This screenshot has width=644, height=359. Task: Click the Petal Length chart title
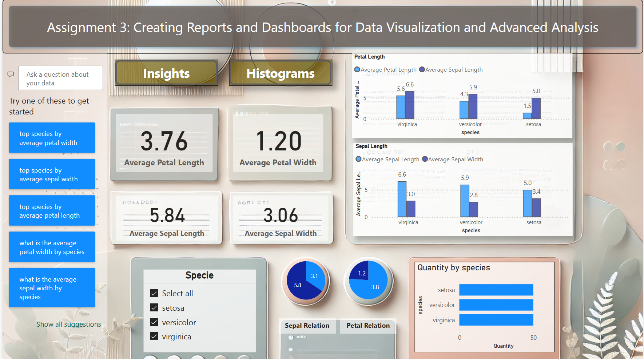(369, 57)
